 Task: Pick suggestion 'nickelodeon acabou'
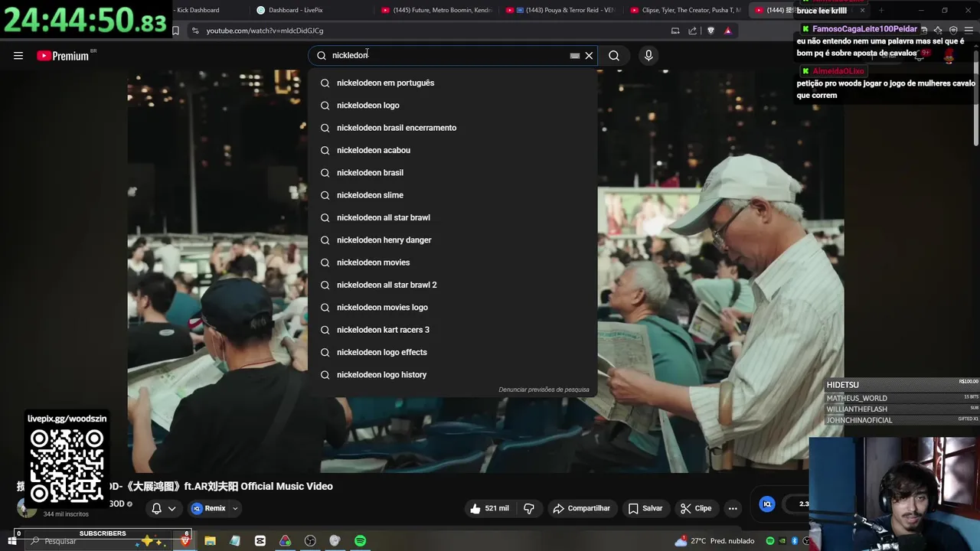(452, 150)
